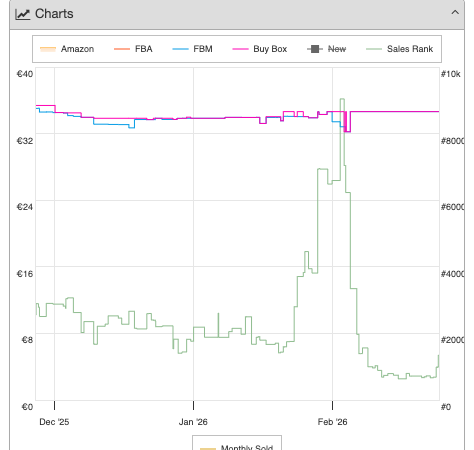Screen dimensions: 474x450
Task: Click the sales rank peak in February
Action: tap(342, 99)
